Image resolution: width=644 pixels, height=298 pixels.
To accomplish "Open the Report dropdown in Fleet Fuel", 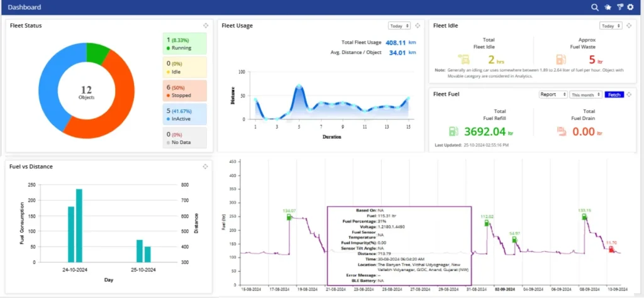I will click(x=553, y=94).
